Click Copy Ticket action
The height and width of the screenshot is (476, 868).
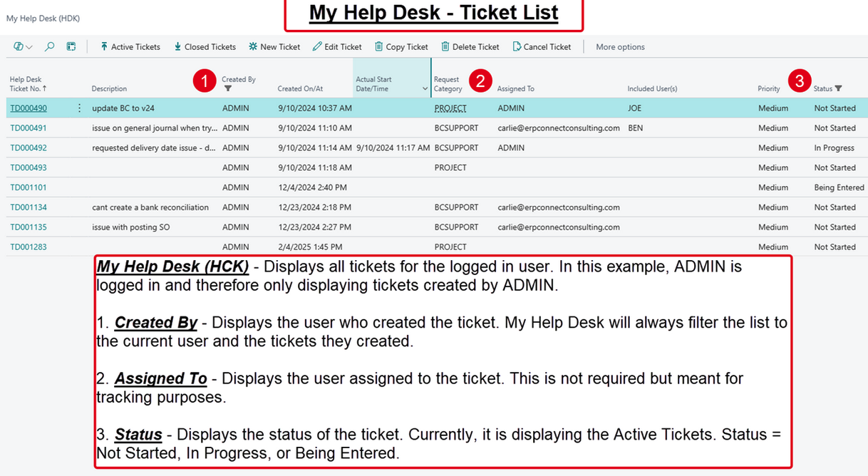(x=401, y=47)
